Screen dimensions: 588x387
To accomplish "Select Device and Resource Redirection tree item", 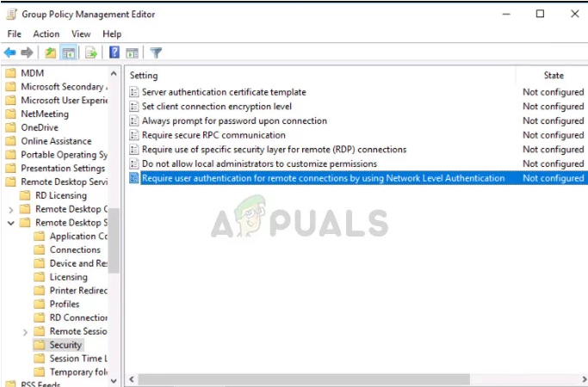I will pos(78,263).
